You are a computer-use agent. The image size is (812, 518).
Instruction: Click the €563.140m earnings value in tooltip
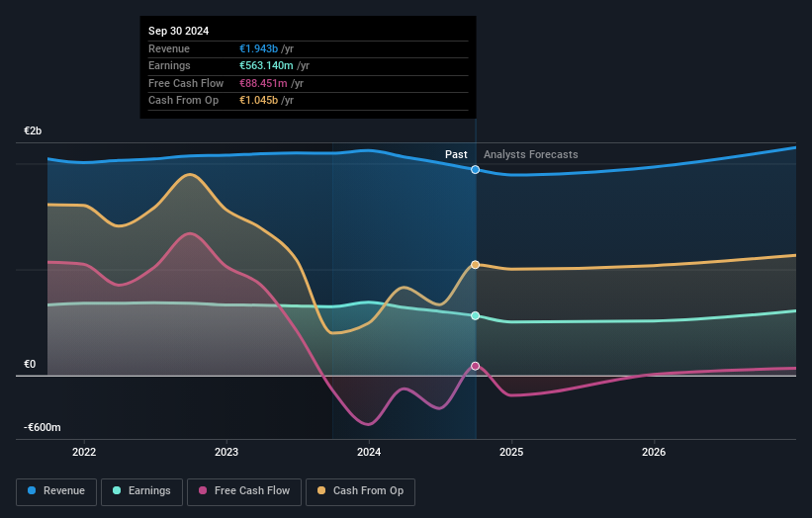coord(266,65)
